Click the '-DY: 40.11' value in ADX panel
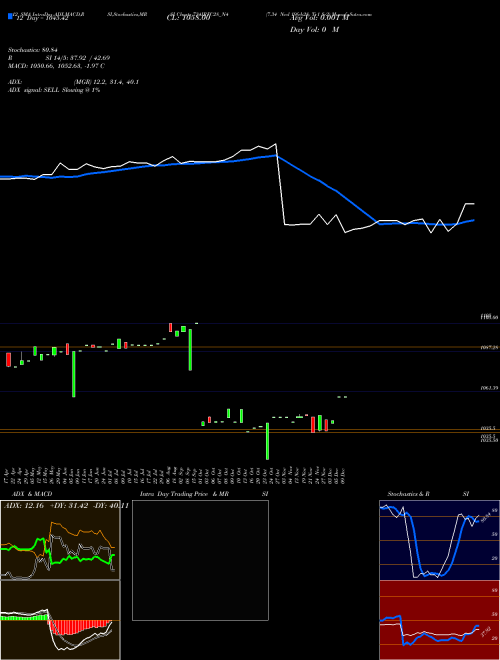The width and height of the screenshot is (500, 660). point(110,506)
